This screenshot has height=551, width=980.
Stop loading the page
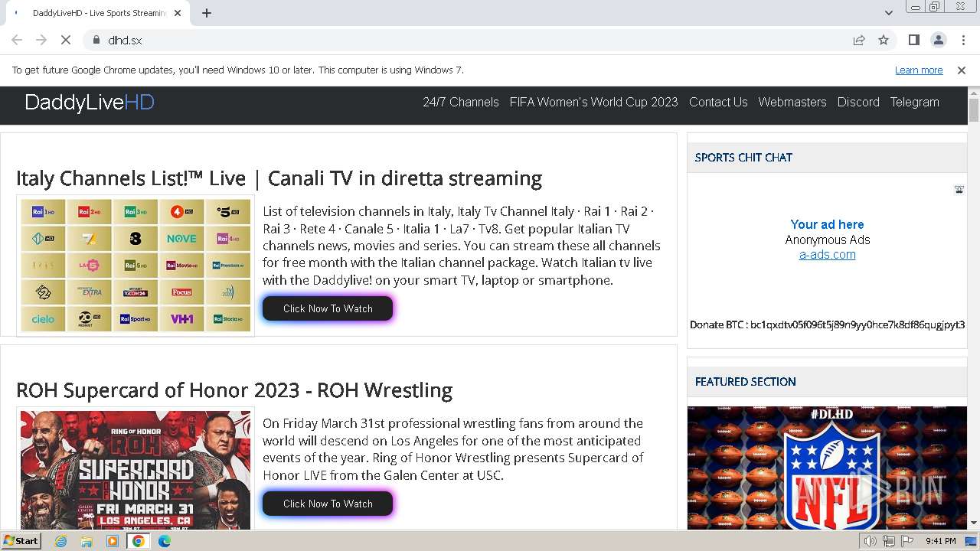pyautogui.click(x=66, y=40)
